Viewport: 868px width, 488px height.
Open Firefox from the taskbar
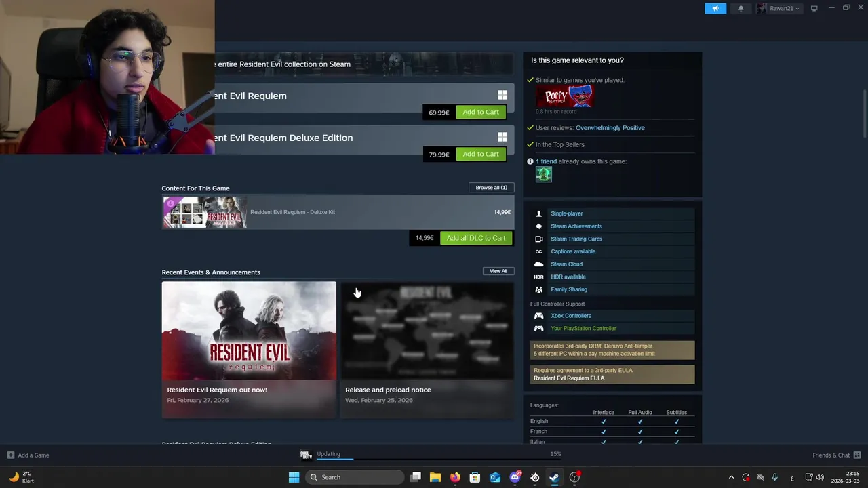455,477
